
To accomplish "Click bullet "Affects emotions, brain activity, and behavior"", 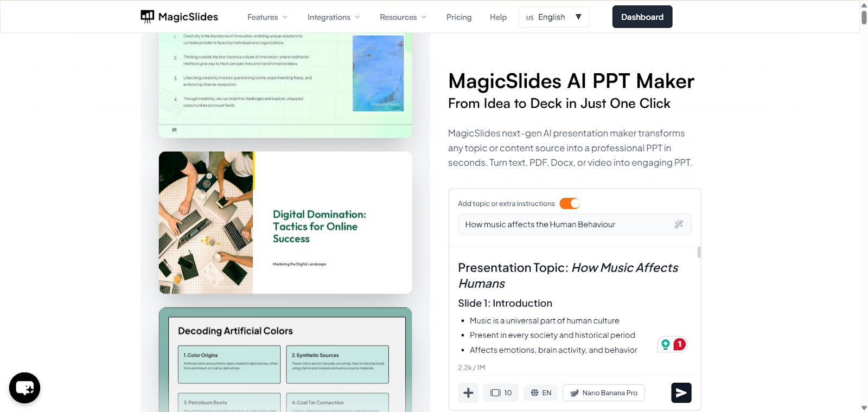I will tap(553, 350).
